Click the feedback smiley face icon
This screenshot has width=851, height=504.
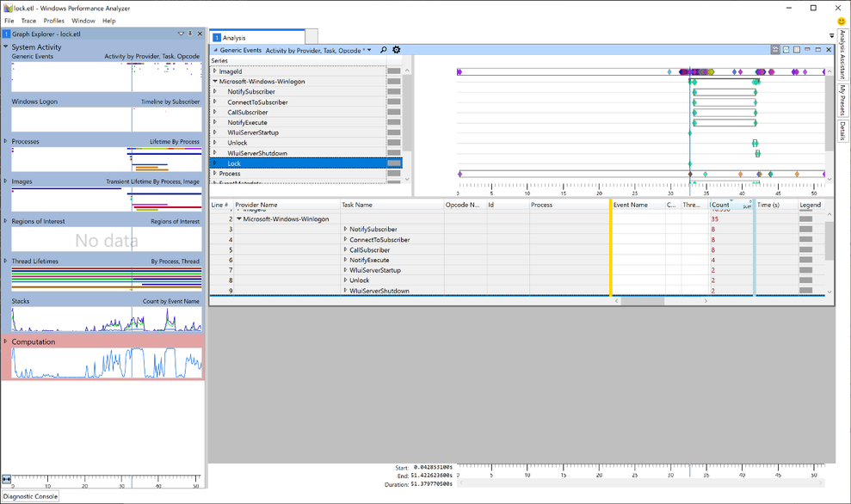pos(842,22)
